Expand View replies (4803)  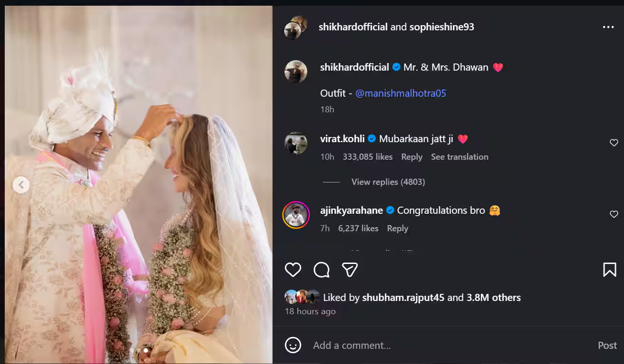point(388,182)
